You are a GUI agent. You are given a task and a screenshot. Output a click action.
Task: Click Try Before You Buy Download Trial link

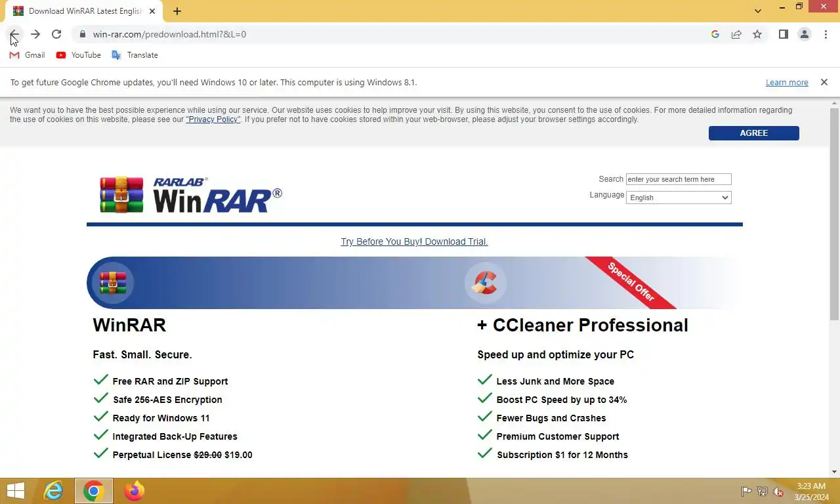414,241
